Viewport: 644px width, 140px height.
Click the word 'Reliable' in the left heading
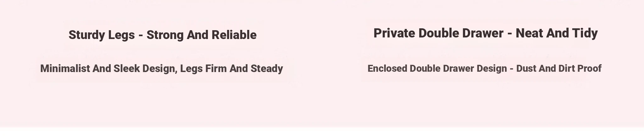pos(234,35)
